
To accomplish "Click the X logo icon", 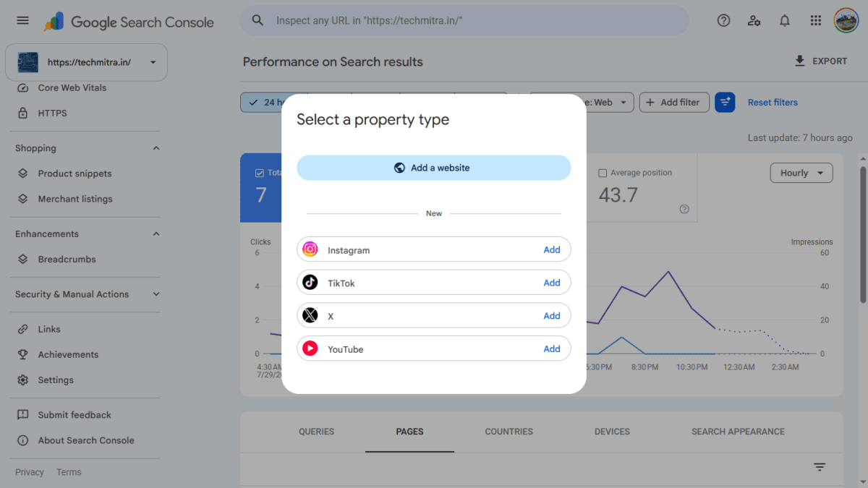I will tap(310, 316).
